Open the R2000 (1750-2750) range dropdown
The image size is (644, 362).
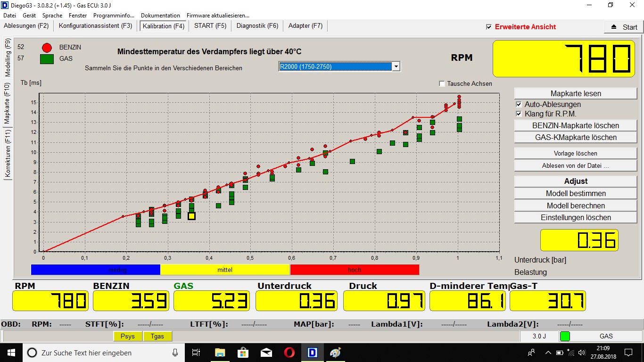[x=396, y=66]
